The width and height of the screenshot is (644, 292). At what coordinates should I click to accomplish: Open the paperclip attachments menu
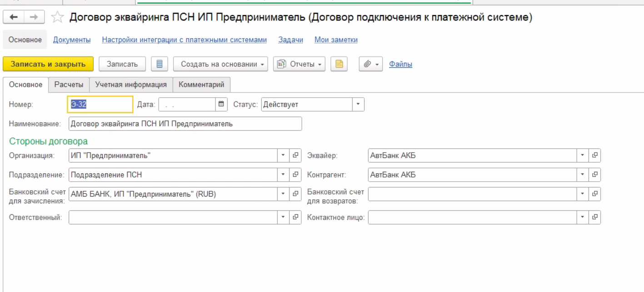(371, 64)
